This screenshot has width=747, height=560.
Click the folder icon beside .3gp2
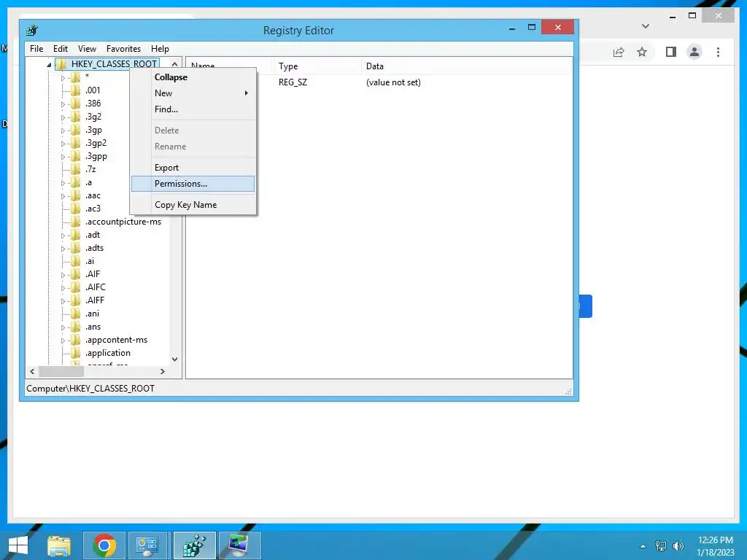pyautogui.click(x=75, y=143)
